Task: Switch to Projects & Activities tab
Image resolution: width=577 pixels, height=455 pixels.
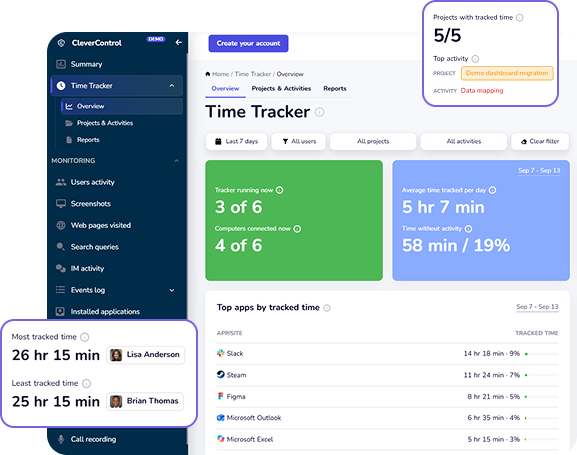Action: tap(281, 89)
